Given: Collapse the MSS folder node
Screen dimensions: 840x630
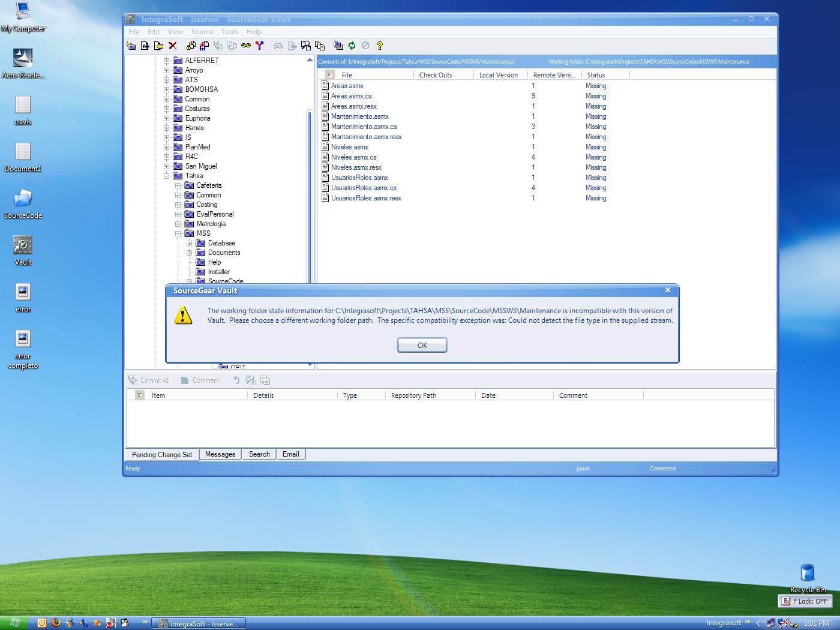Looking at the screenshot, I should click(178, 233).
